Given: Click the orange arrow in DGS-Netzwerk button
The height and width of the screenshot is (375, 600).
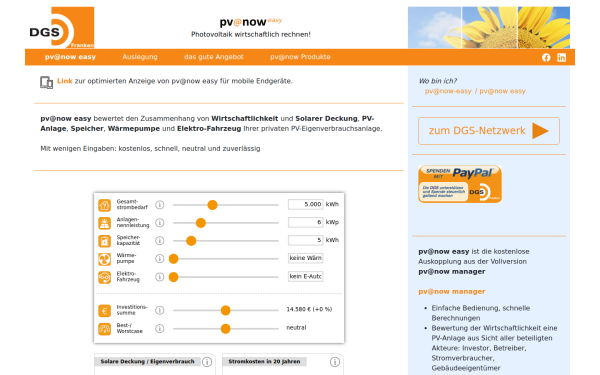Looking at the screenshot, I should 540,131.
